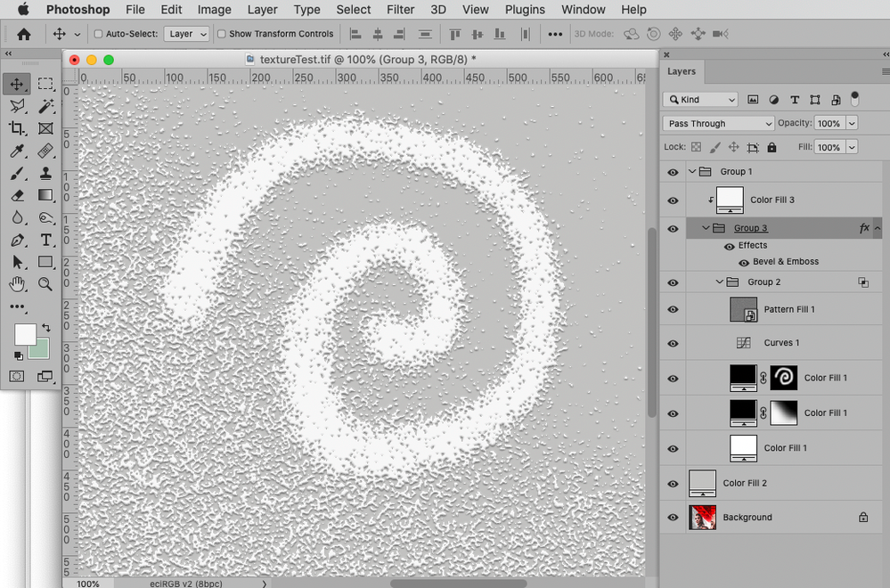Open the Layer menu
This screenshot has width=890, height=588.
pos(262,10)
